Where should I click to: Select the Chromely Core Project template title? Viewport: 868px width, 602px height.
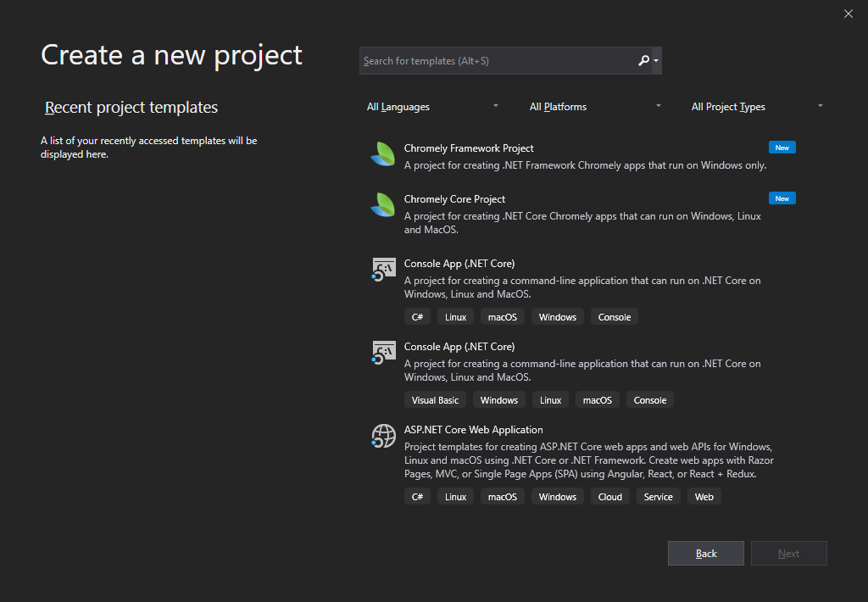tap(454, 198)
